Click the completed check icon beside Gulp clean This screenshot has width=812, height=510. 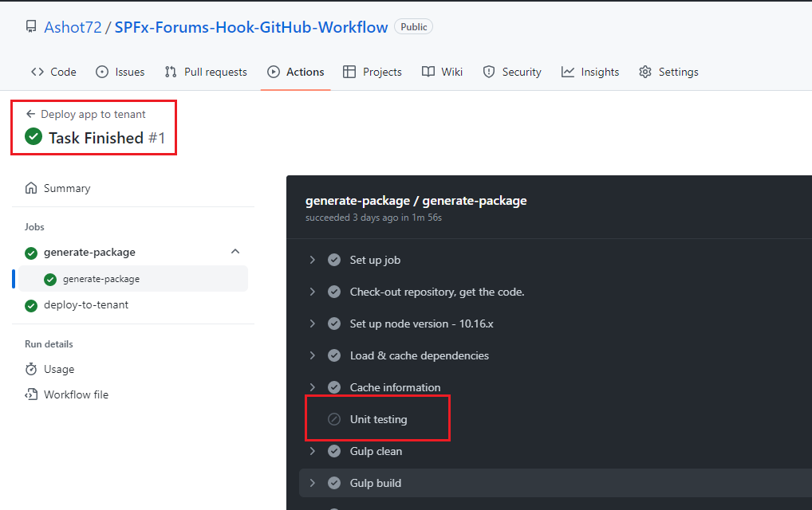pyautogui.click(x=334, y=451)
